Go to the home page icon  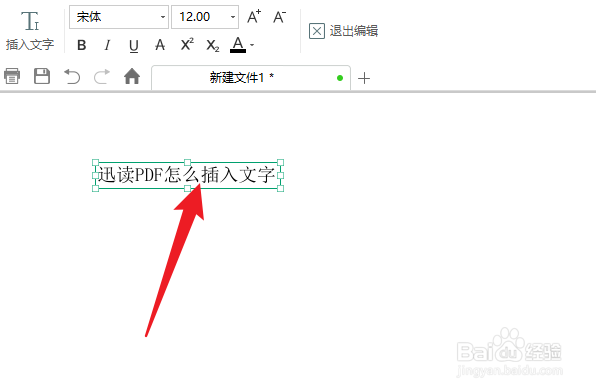point(132,76)
